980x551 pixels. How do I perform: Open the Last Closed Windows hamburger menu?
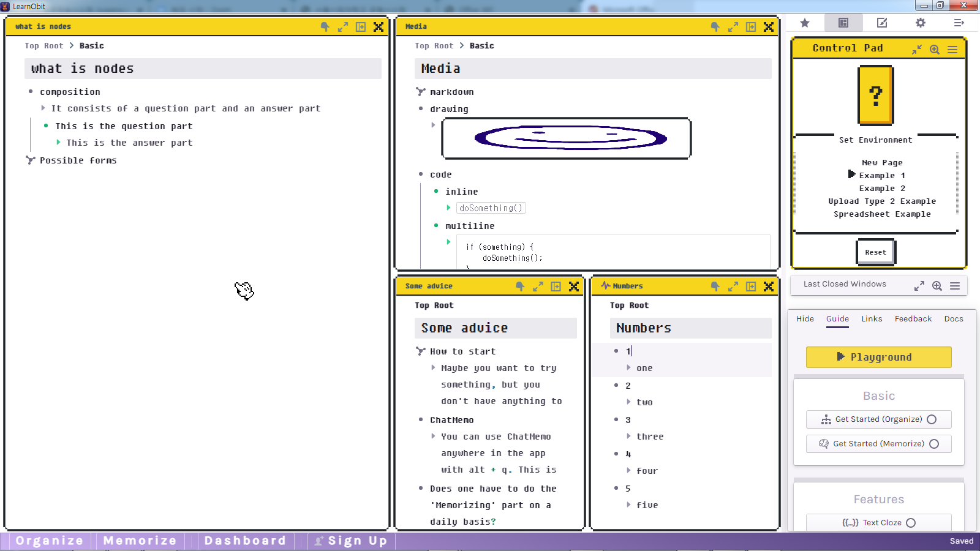(x=955, y=286)
